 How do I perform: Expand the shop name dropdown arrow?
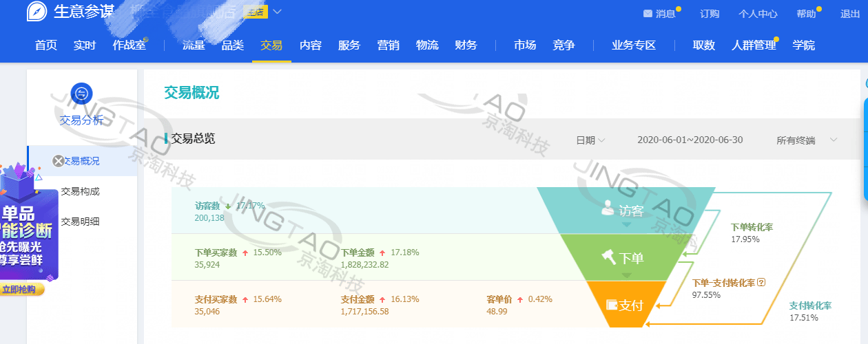(x=277, y=12)
